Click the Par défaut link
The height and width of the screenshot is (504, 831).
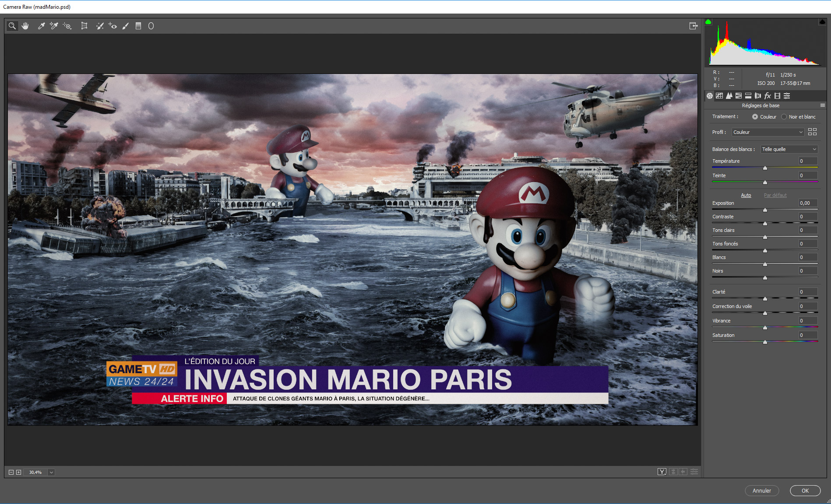coord(775,196)
